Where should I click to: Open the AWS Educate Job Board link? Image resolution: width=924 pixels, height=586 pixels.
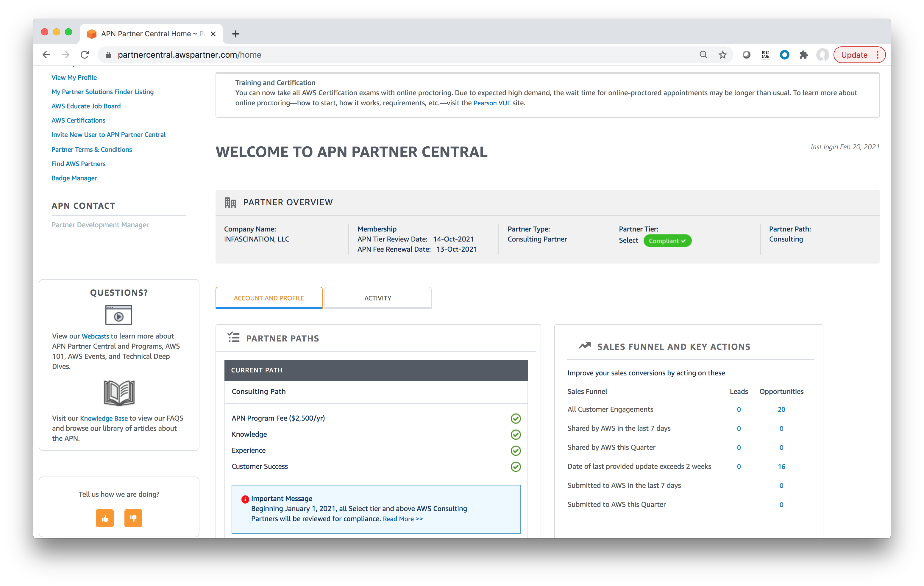tap(86, 106)
